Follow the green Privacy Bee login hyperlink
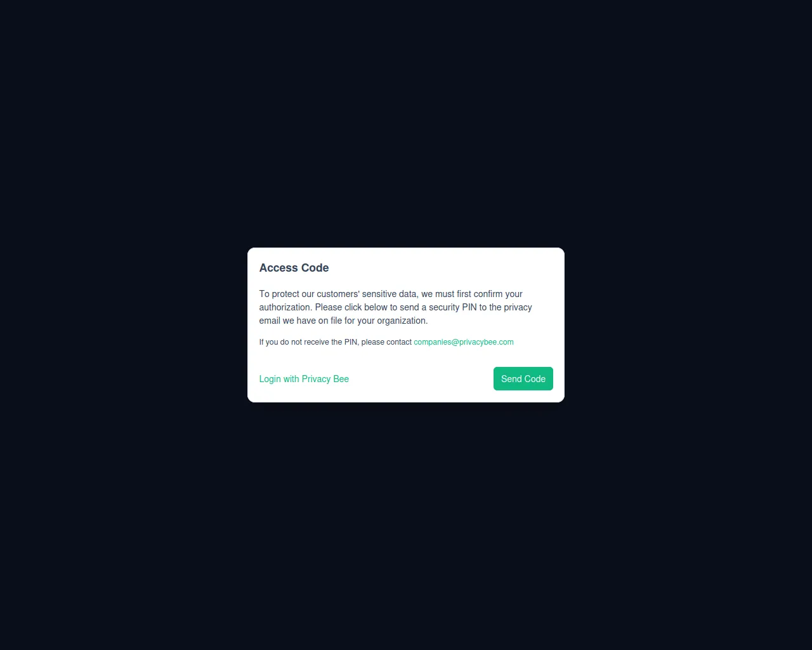This screenshot has width=812, height=650. pos(304,379)
